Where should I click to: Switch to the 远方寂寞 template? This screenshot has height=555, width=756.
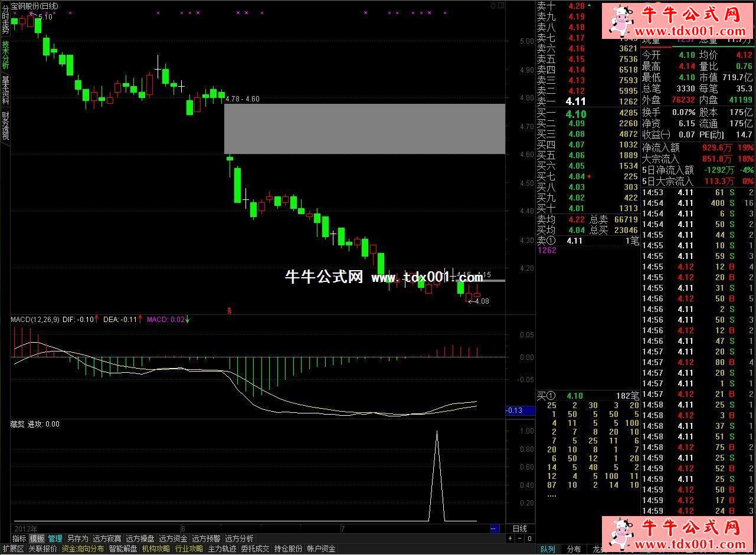click(x=107, y=538)
